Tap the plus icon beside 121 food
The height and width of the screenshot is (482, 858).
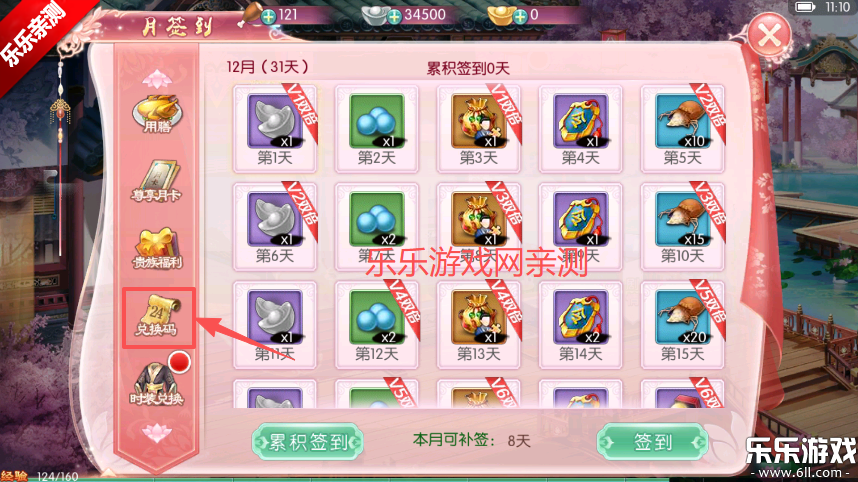269,17
